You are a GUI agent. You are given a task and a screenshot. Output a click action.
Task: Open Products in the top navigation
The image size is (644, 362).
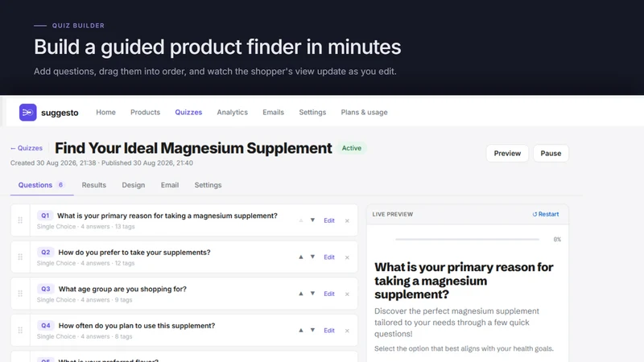[x=146, y=112]
